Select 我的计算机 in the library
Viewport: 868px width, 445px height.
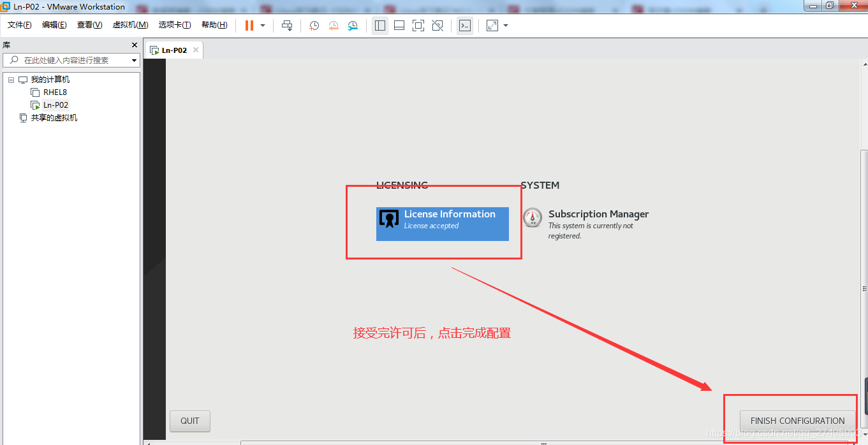50,80
